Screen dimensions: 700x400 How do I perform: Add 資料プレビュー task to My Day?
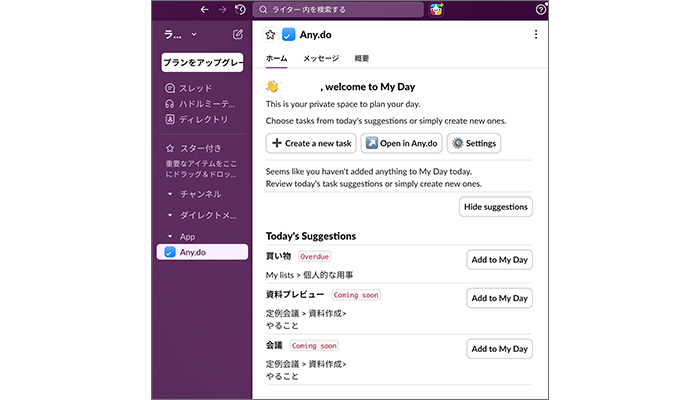tap(500, 298)
